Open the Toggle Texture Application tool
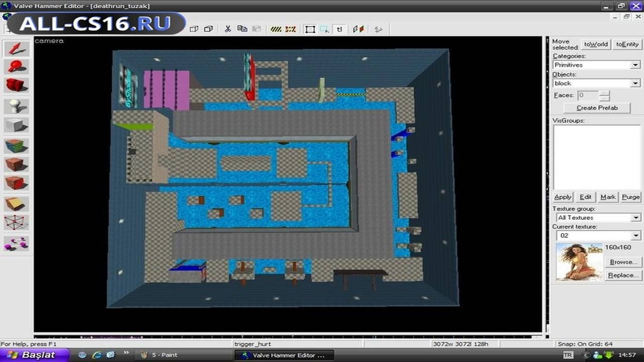This screenshot has width=644, height=362. click(x=17, y=146)
